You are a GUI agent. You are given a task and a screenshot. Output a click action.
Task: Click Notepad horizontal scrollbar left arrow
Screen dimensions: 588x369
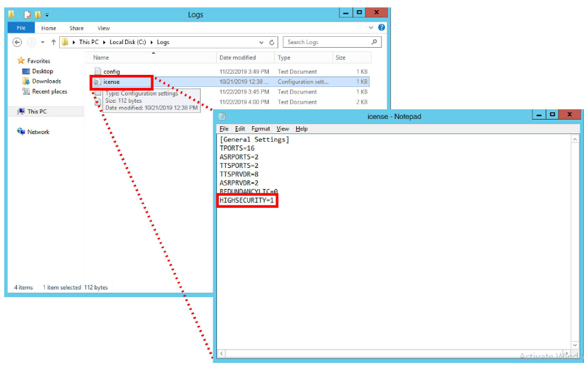coord(222,353)
